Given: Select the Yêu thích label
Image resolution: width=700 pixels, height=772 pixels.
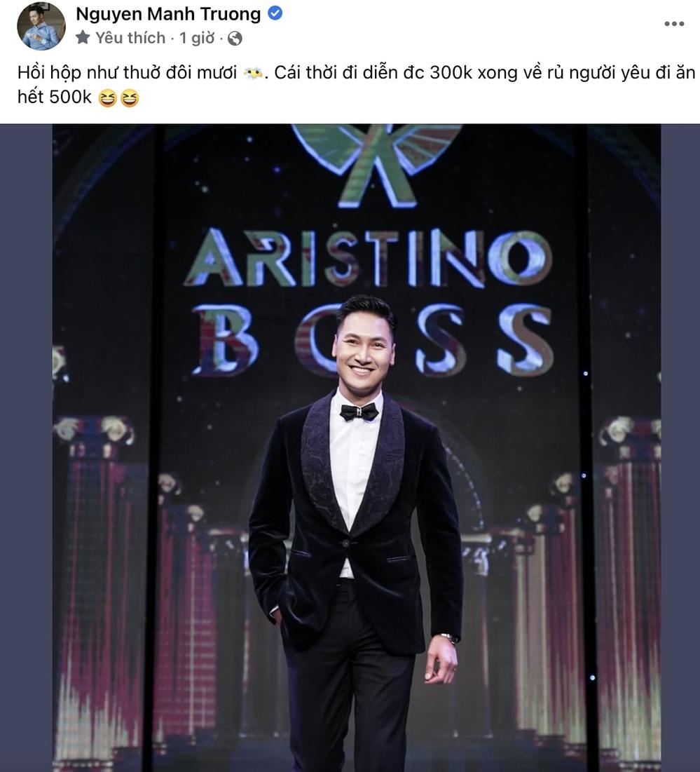Looking at the screenshot, I should point(130,37).
